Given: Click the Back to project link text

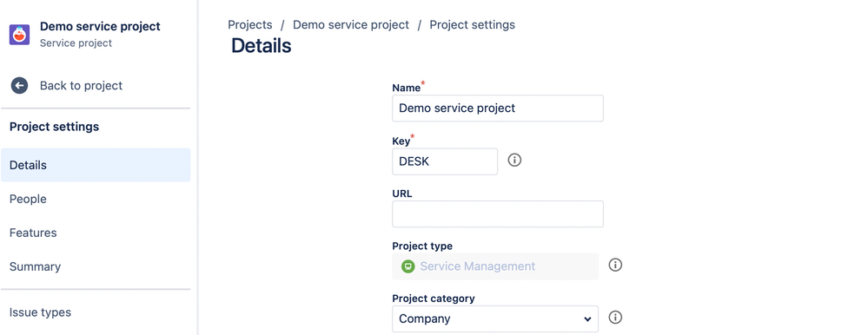Looking at the screenshot, I should click(82, 86).
